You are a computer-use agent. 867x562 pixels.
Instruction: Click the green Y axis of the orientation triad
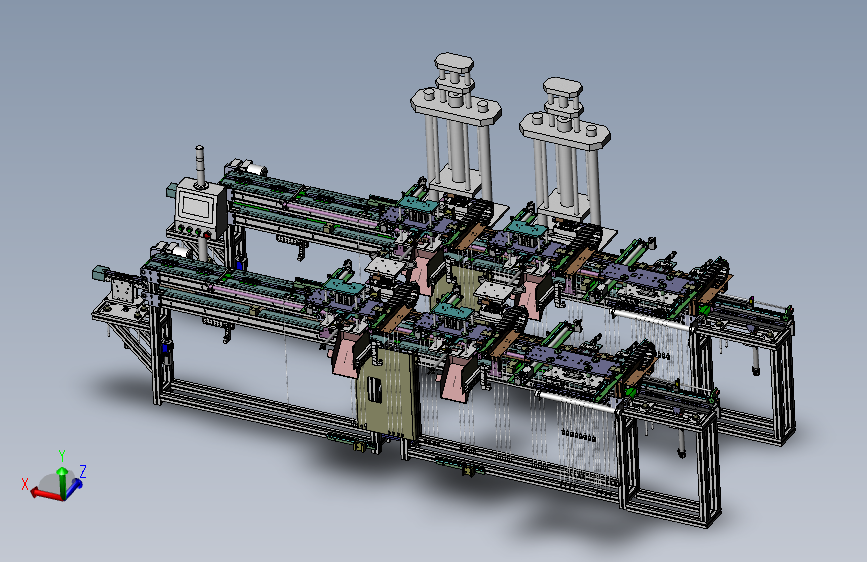[x=62, y=482]
